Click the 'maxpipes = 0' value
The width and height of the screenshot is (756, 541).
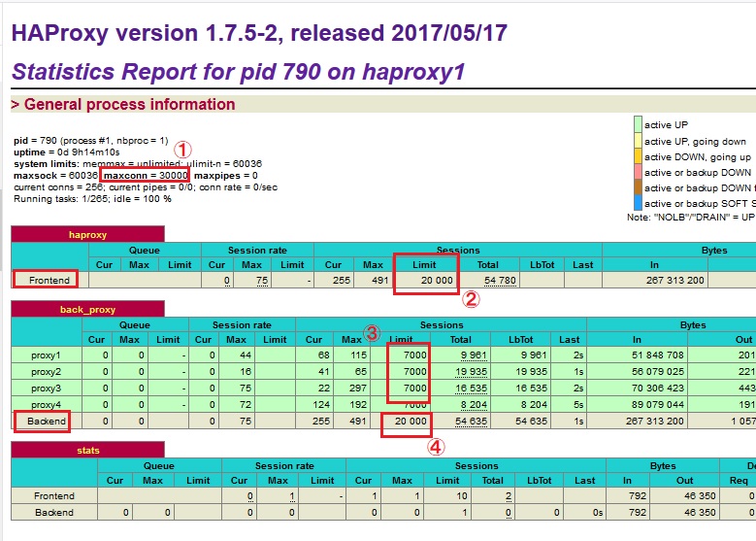[226, 175]
